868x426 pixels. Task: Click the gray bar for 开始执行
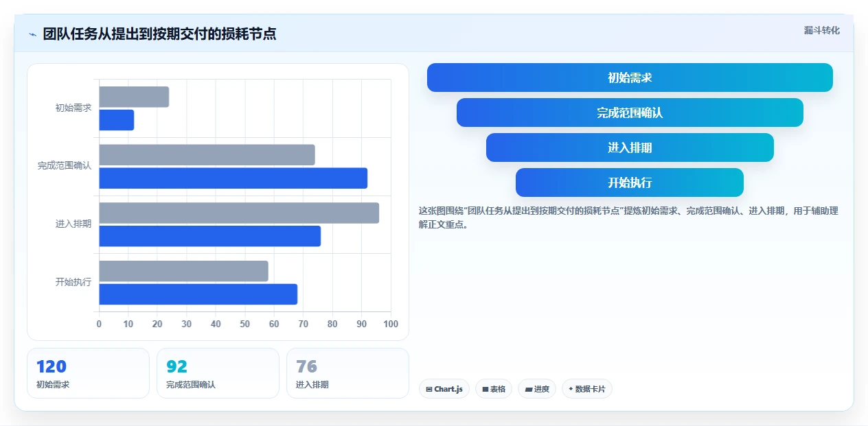pos(183,271)
